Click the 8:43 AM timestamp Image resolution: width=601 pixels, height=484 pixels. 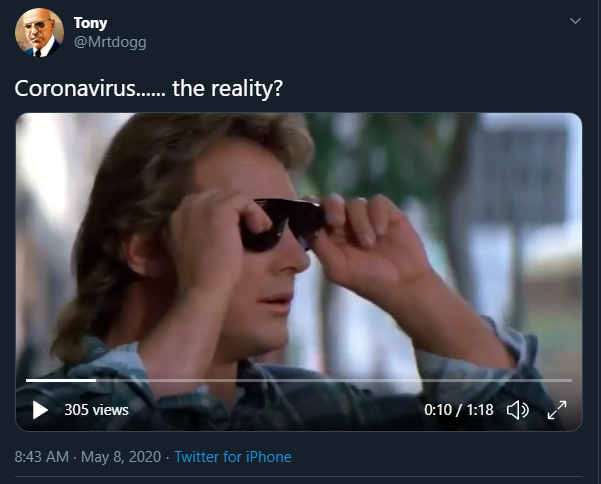42,457
